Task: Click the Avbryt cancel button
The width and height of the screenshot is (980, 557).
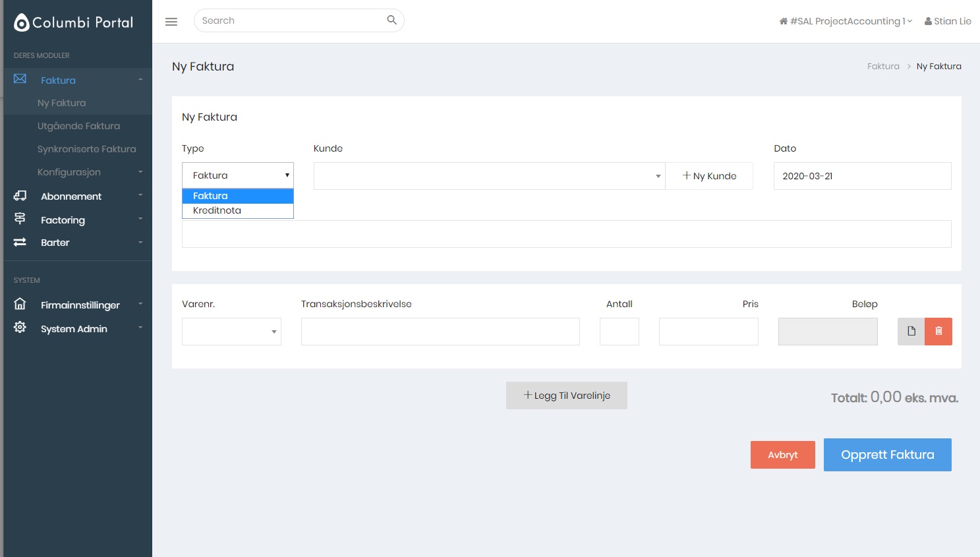Action: (783, 455)
